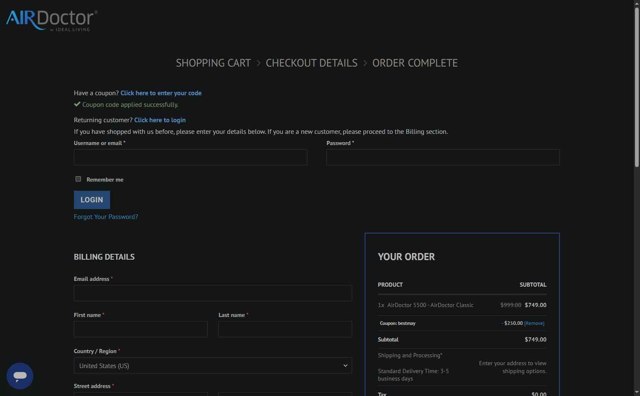Click the BILLING DETAILS heading
The width and height of the screenshot is (640, 396).
pyautogui.click(x=104, y=257)
